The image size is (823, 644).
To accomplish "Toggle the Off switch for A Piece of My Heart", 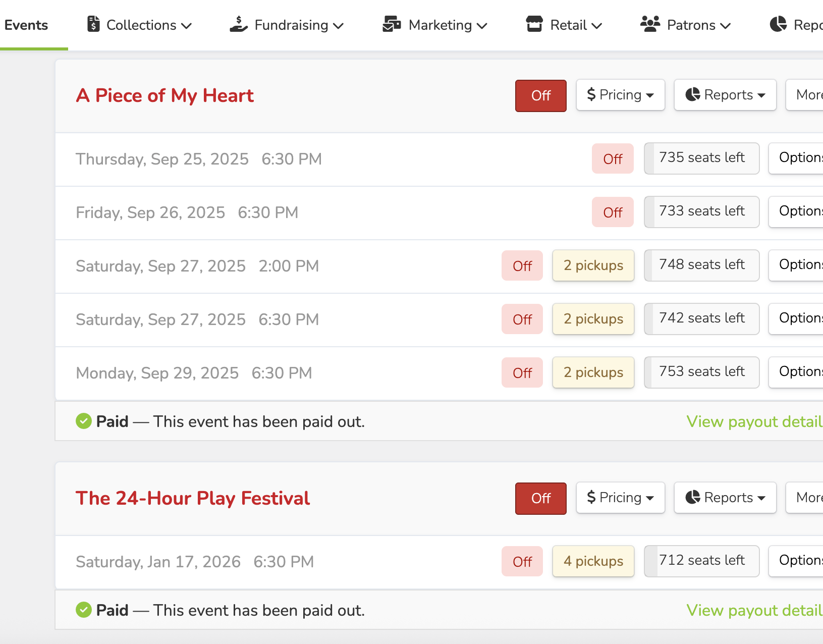I will pyautogui.click(x=540, y=95).
